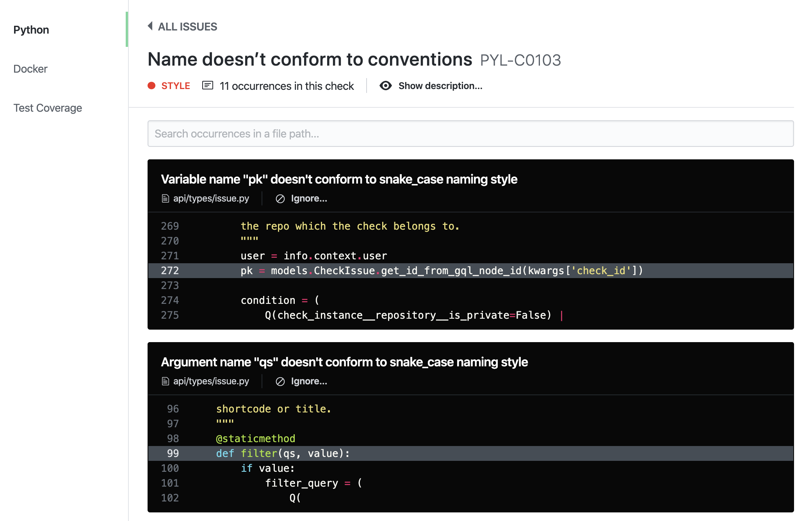Open the Python analyzer tab
Screen dimensions: 812x521
31,30
